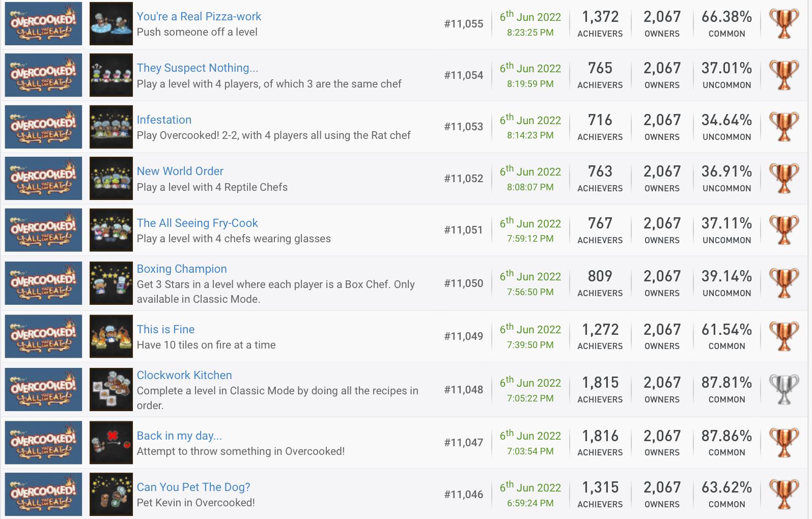The height and width of the screenshot is (519, 812).
Task: Click the Pizza-work trophy image icon
Action: (x=111, y=24)
